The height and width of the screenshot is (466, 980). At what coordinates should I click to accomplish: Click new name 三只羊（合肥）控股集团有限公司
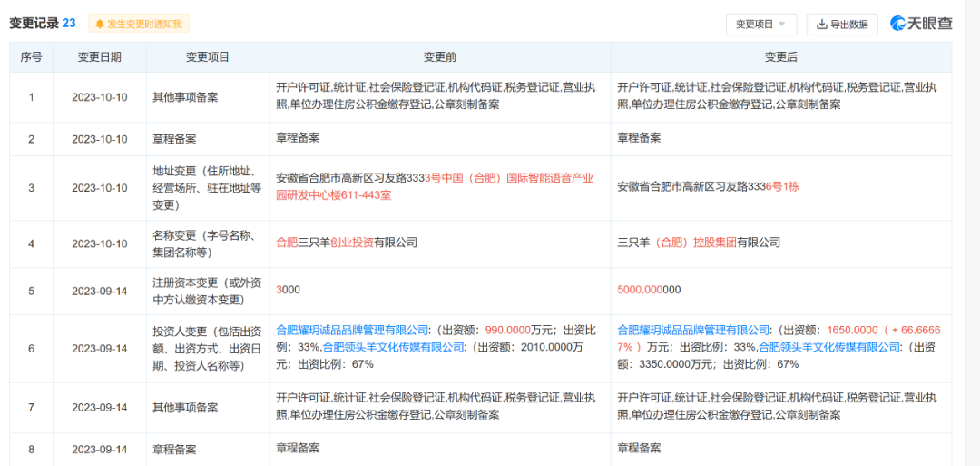699,243
